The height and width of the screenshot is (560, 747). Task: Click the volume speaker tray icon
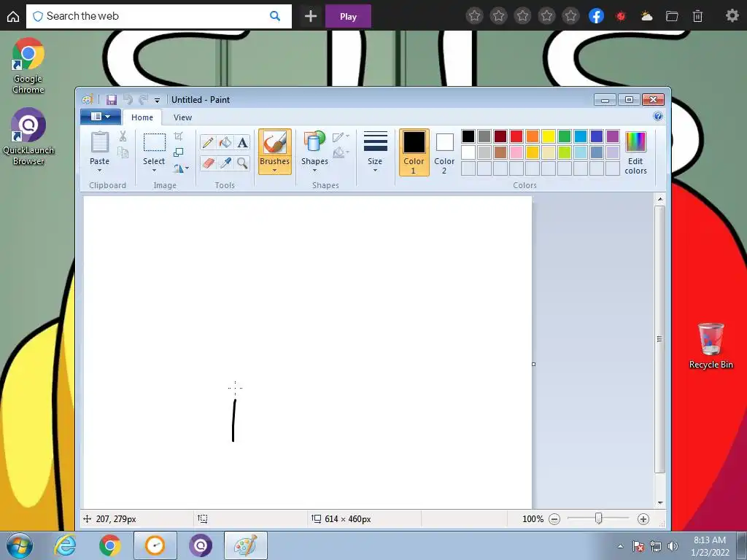pos(673,546)
